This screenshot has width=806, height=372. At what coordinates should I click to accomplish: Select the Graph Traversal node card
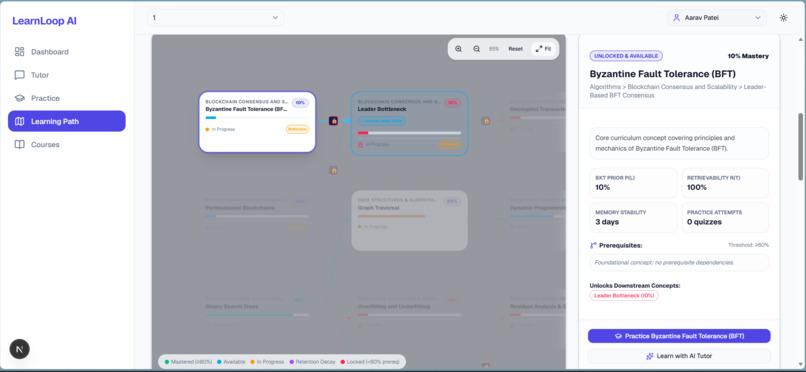409,220
